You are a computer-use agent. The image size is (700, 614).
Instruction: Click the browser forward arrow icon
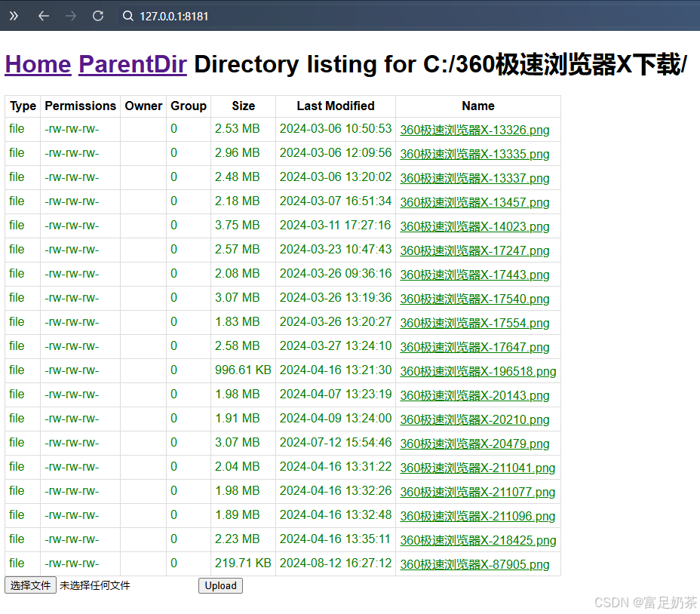[71, 16]
